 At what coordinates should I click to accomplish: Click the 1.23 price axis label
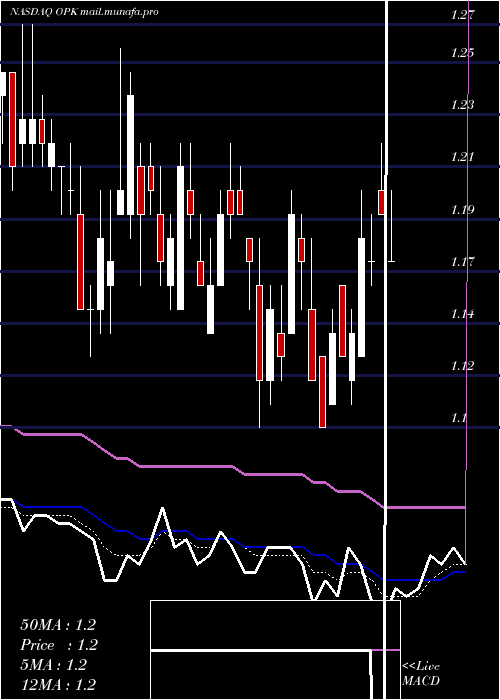(463, 104)
